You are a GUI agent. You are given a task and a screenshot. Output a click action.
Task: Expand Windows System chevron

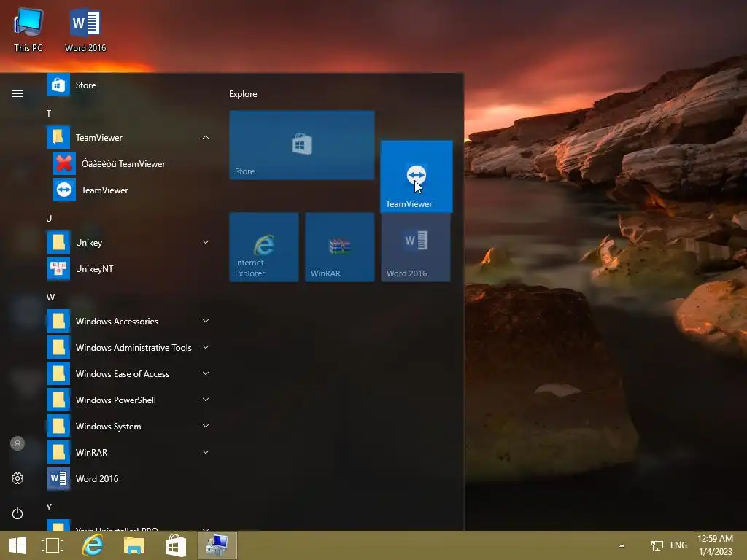click(x=205, y=426)
